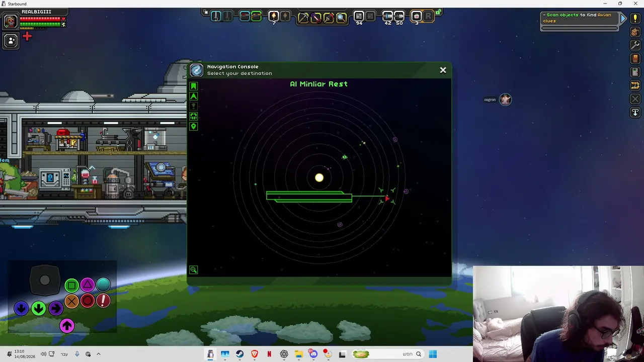Select the magnifying glass inspect tool
This screenshot has width=644, height=362.
click(341, 18)
